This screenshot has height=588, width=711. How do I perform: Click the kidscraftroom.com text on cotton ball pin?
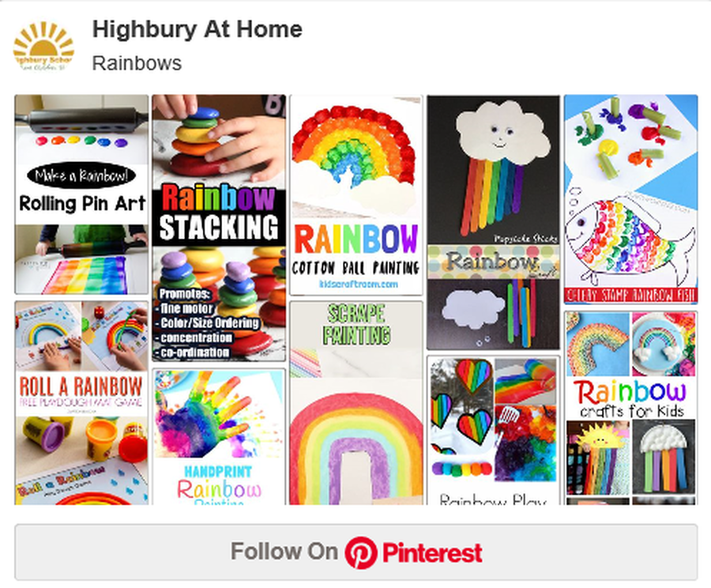(358, 284)
